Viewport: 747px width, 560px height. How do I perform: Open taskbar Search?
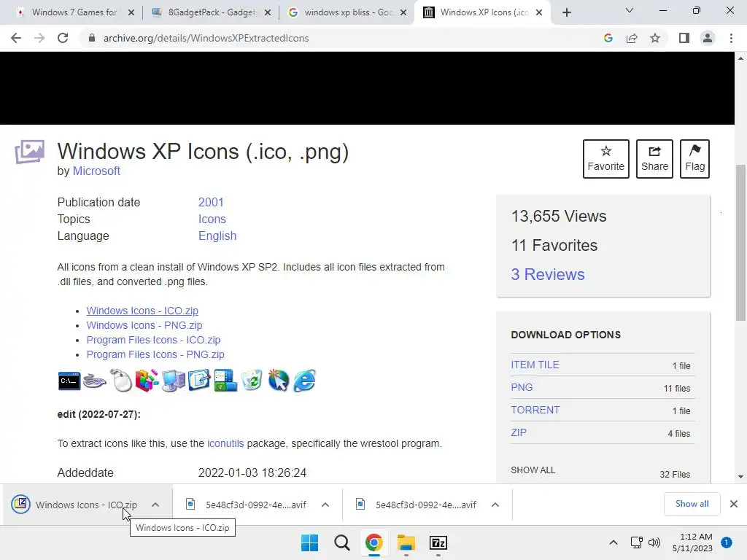[341, 542]
